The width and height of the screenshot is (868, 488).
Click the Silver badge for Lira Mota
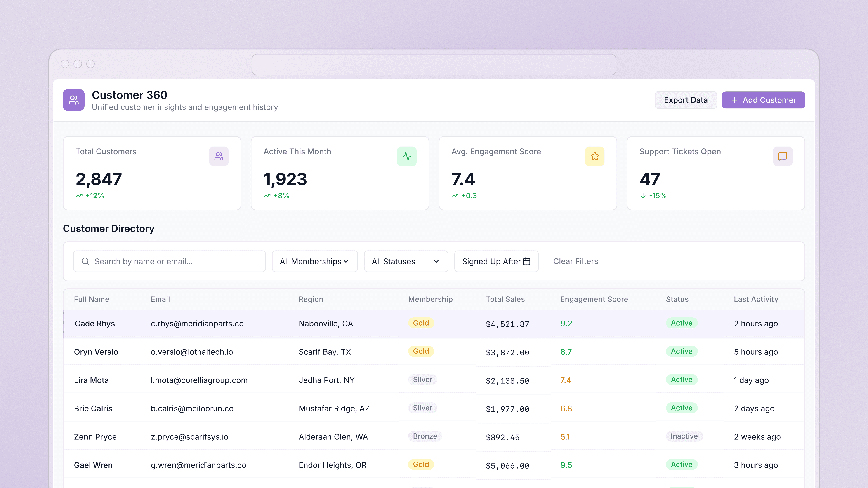point(422,380)
